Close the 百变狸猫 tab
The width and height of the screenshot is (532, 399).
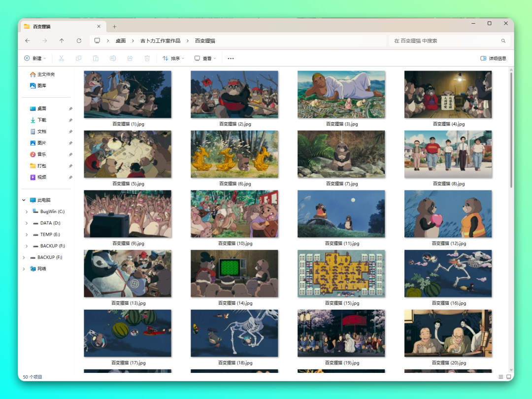(x=99, y=27)
